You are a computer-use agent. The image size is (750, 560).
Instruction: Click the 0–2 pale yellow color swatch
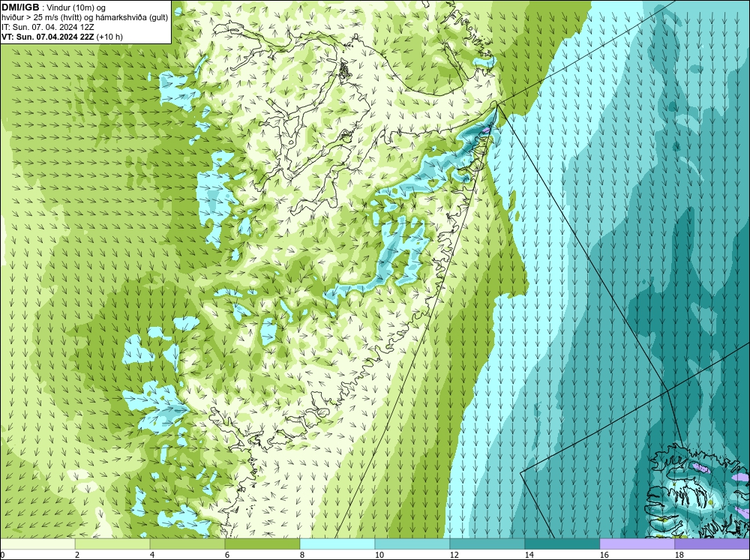click(37, 544)
